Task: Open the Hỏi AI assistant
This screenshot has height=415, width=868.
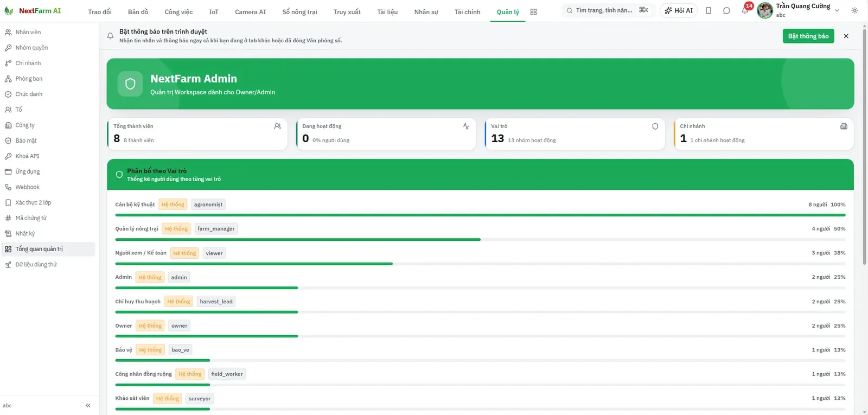Action: point(679,11)
